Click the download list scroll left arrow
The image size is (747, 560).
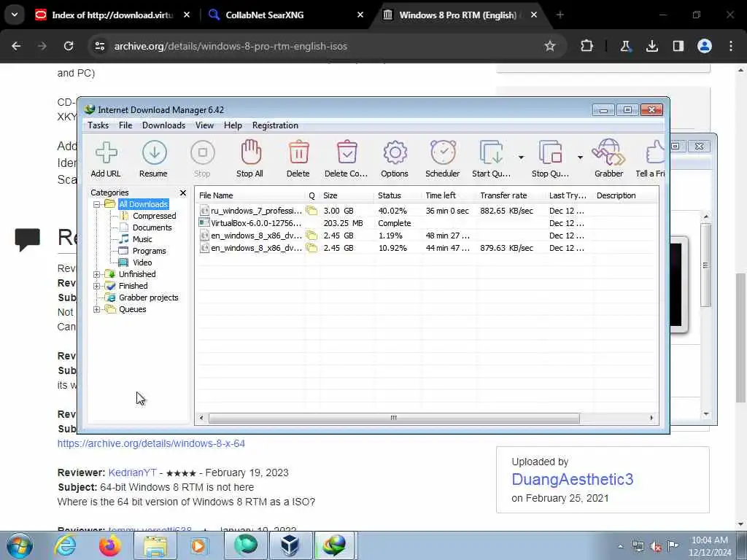pos(201,418)
